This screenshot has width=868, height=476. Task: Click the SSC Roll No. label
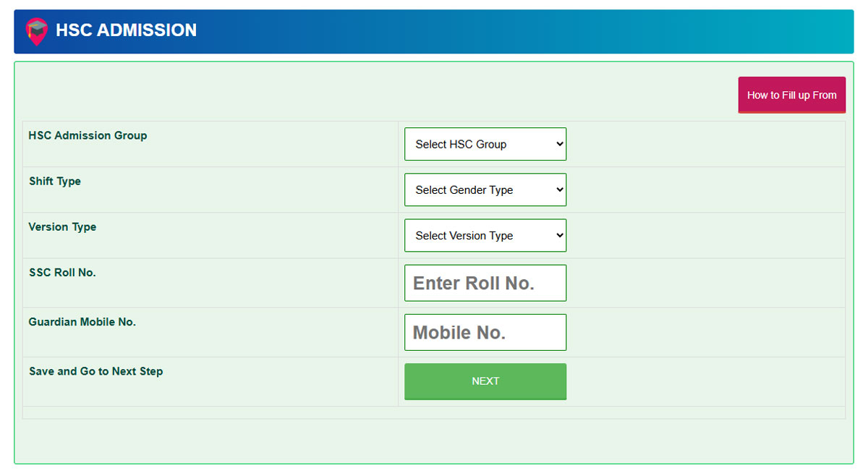[x=62, y=273]
